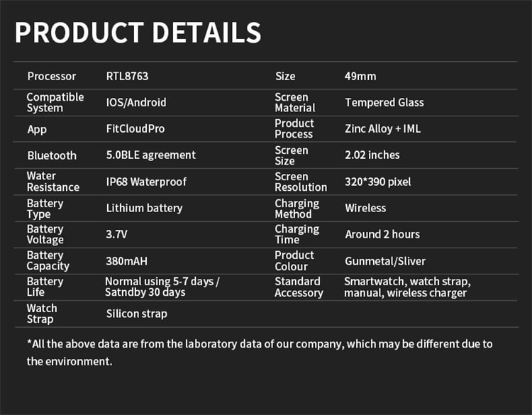The width and height of the screenshot is (532, 415).
Task: Click the Wireless charging method value
Action: (x=365, y=208)
